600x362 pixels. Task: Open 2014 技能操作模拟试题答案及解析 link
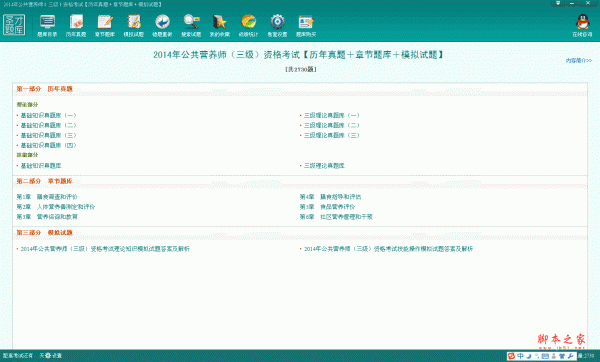click(388, 249)
